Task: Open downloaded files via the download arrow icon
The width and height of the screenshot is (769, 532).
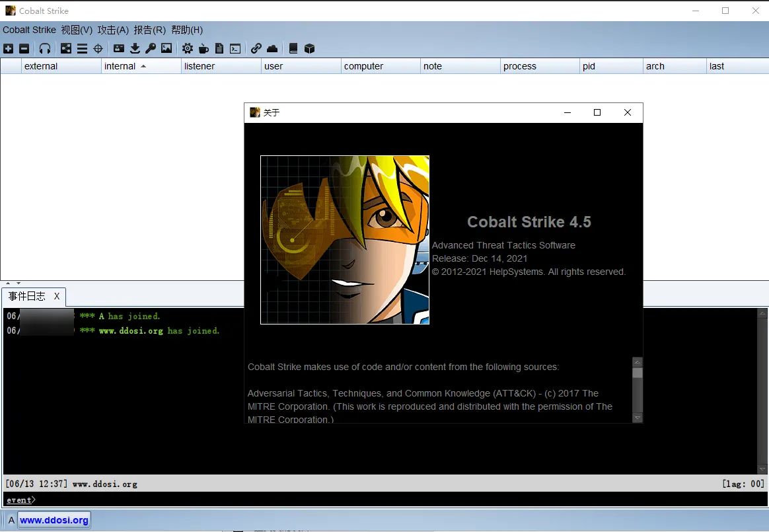Action: [135, 49]
